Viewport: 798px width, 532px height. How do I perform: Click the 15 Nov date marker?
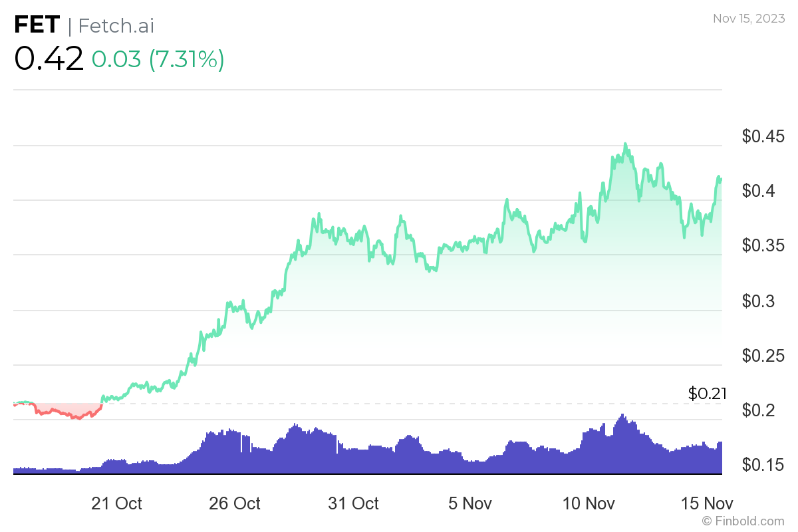(707, 503)
